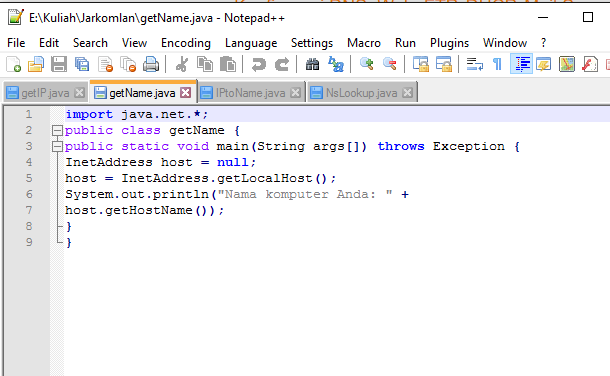Open the document map icon

point(567,64)
